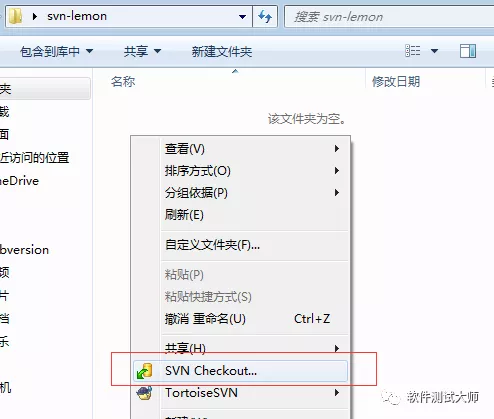Select SVN Checkout... menu entry
This screenshot has height=419, width=494.
240,371
